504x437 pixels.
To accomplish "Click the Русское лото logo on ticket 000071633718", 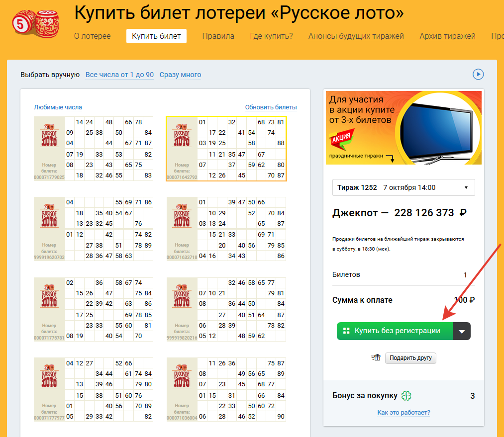I will pos(182,215).
